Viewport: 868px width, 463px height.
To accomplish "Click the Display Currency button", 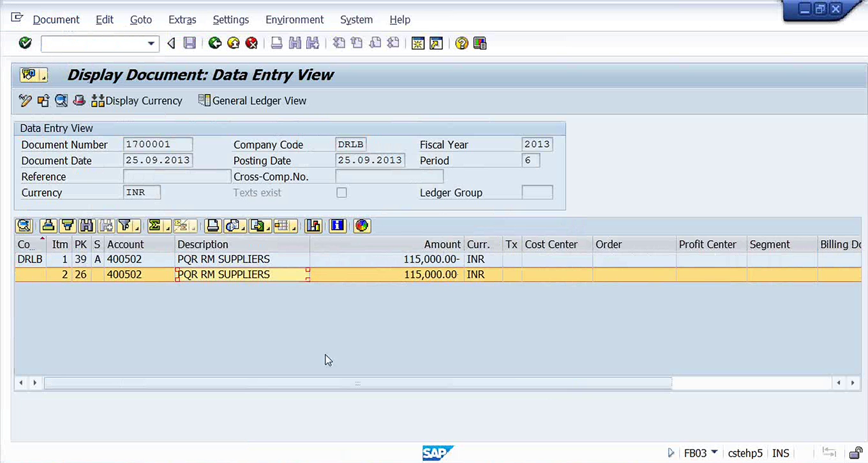I will point(137,100).
